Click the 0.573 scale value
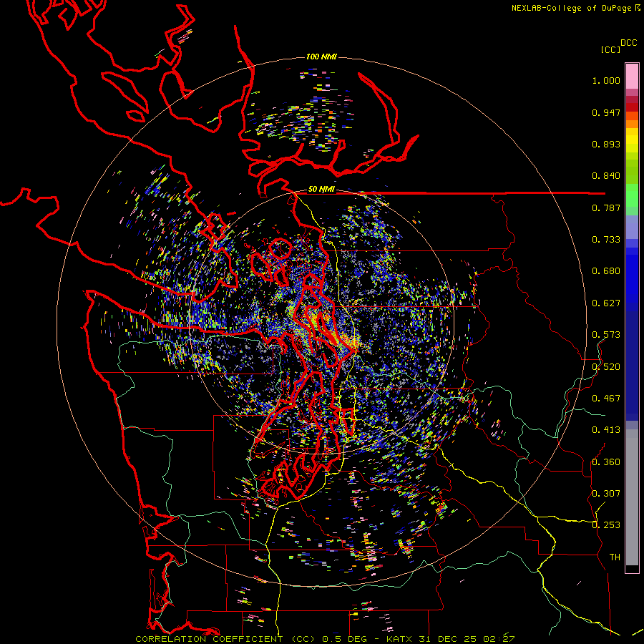This screenshot has height=644, width=644. pos(606,335)
